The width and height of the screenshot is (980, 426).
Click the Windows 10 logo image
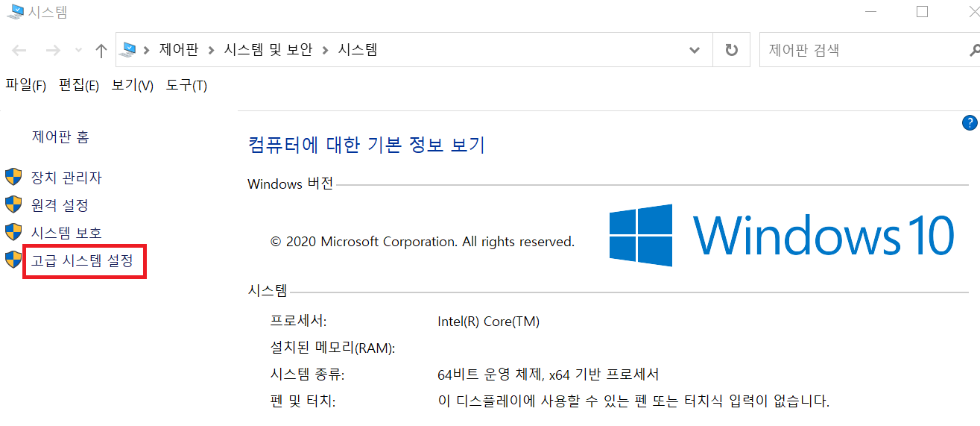click(x=782, y=235)
